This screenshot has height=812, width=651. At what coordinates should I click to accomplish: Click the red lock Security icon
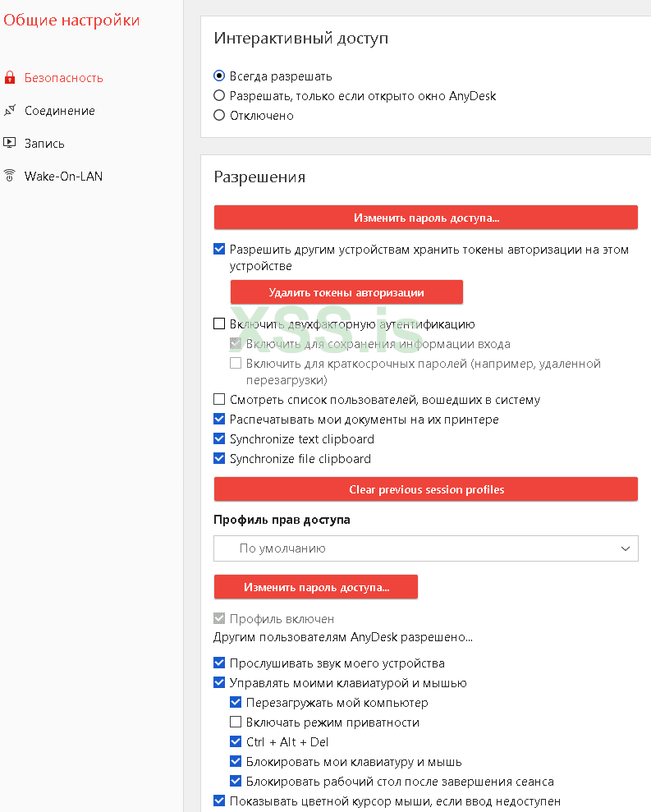[x=10, y=78]
